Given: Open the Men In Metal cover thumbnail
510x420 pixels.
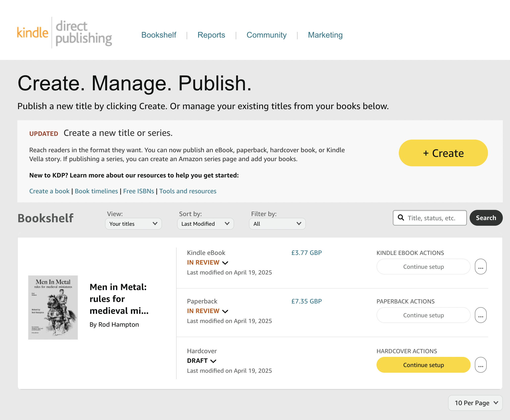Looking at the screenshot, I should (53, 307).
